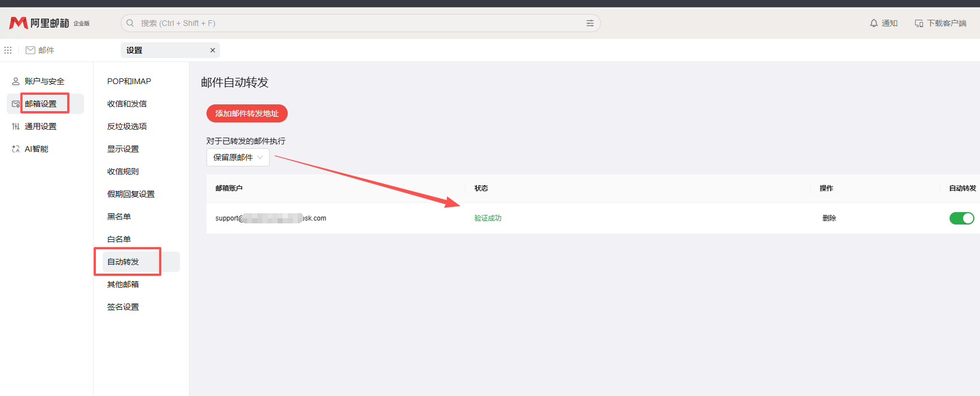The width and height of the screenshot is (980, 396).
Task: Click the notification bell icon
Action: [x=873, y=23]
